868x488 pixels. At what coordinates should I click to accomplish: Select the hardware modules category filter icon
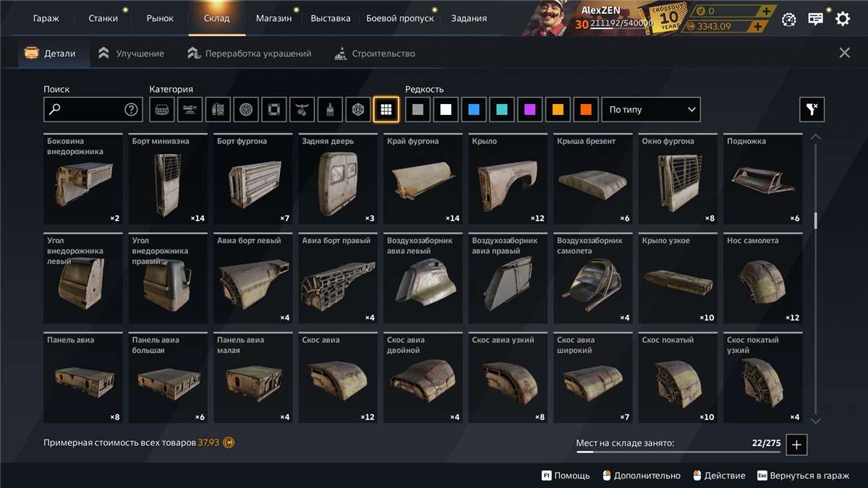click(218, 110)
